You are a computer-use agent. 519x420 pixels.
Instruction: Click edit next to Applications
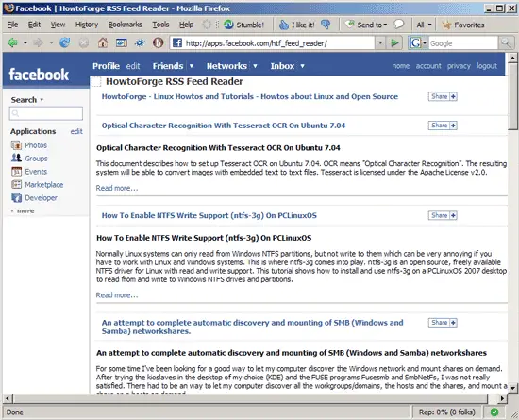coord(76,131)
